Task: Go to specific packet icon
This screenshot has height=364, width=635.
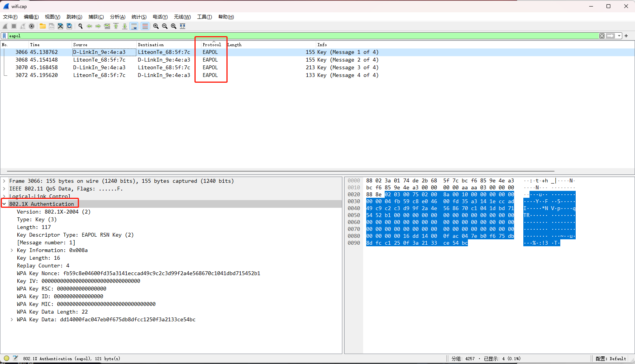Action: [107, 26]
